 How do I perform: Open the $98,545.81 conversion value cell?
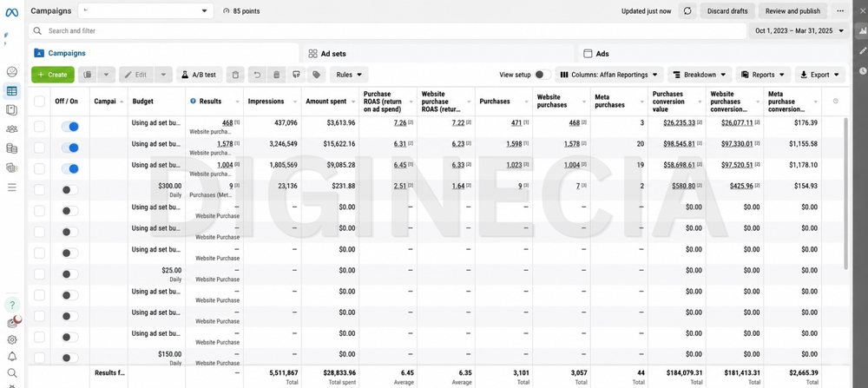pos(679,144)
